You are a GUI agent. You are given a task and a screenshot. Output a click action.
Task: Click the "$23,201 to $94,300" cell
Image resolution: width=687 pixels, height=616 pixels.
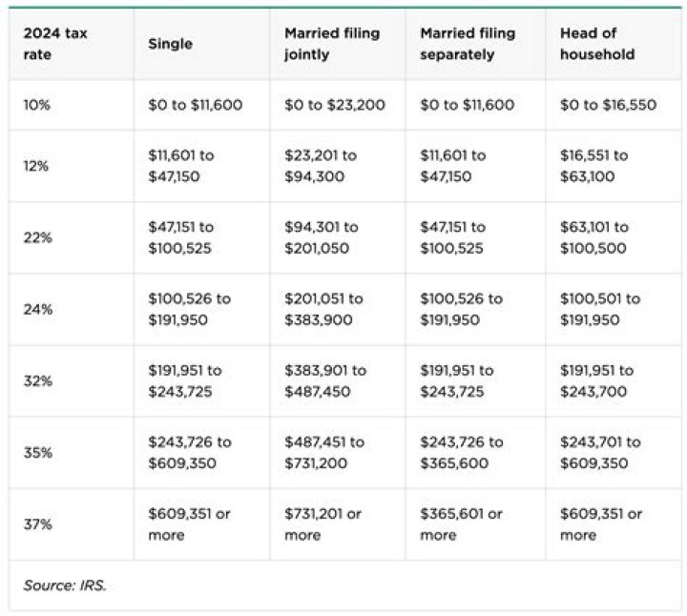tap(320, 166)
